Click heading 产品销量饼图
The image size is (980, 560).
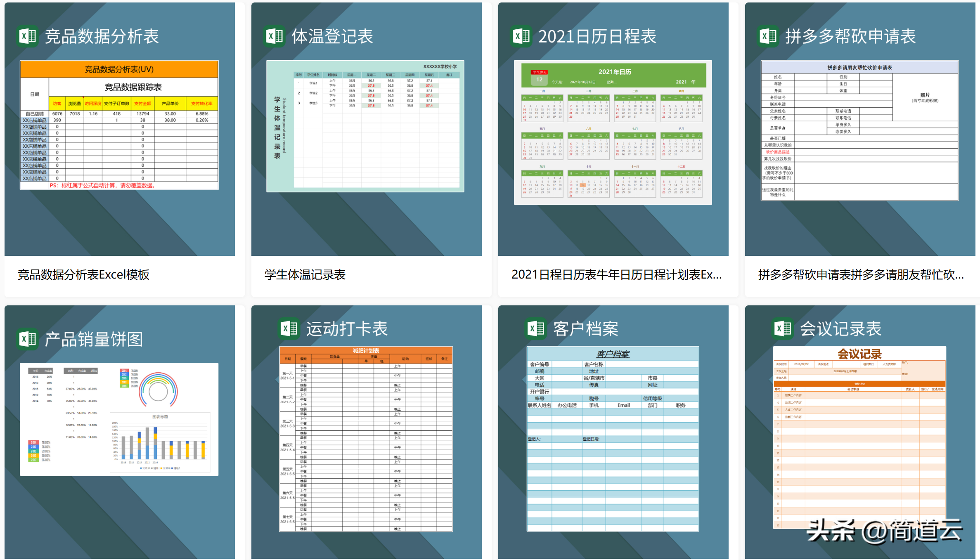pos(94,339)
